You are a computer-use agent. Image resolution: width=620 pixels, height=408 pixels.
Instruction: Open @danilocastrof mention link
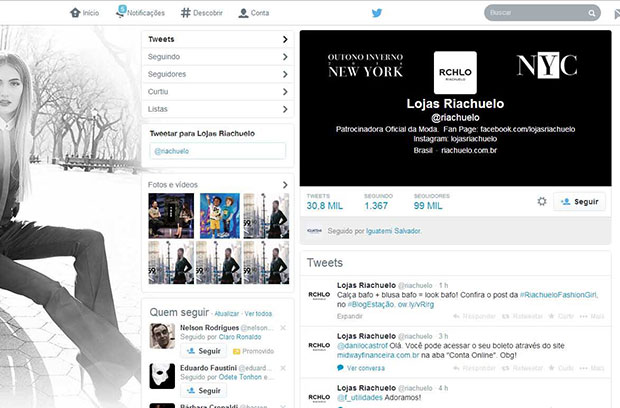click(x=362, y=346)
